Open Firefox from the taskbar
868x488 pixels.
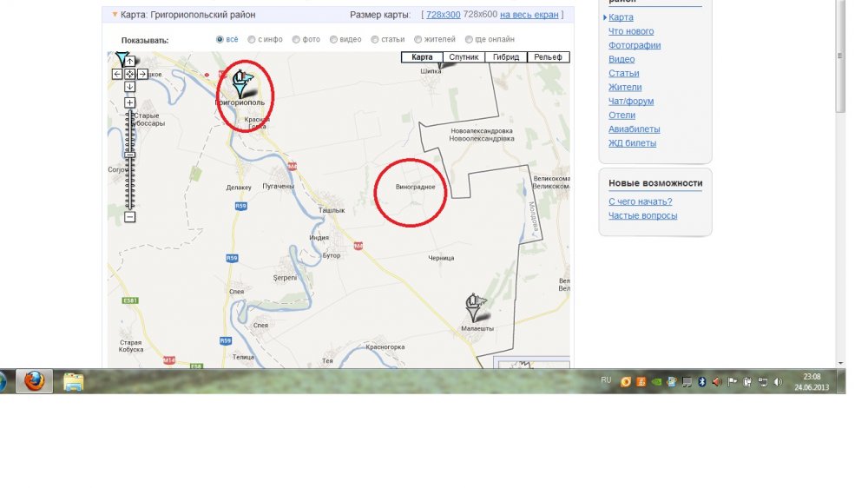34,381
